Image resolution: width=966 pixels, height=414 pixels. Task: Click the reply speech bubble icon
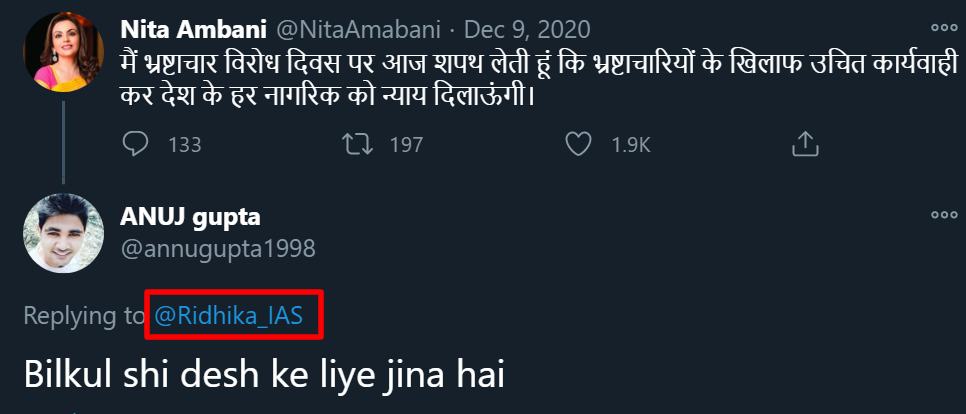(135, 145)
